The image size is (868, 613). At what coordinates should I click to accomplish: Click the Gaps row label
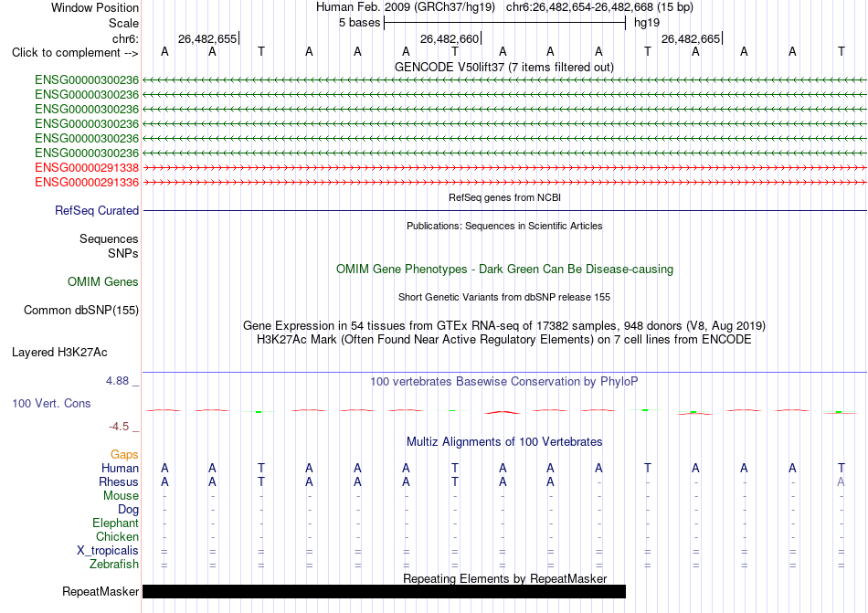(x=124, y=454)
